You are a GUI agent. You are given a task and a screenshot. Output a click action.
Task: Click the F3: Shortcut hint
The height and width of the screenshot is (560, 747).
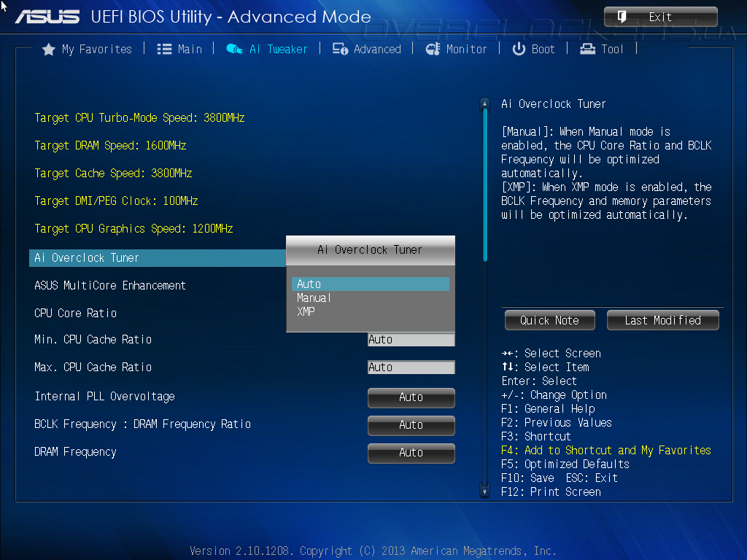536,437
